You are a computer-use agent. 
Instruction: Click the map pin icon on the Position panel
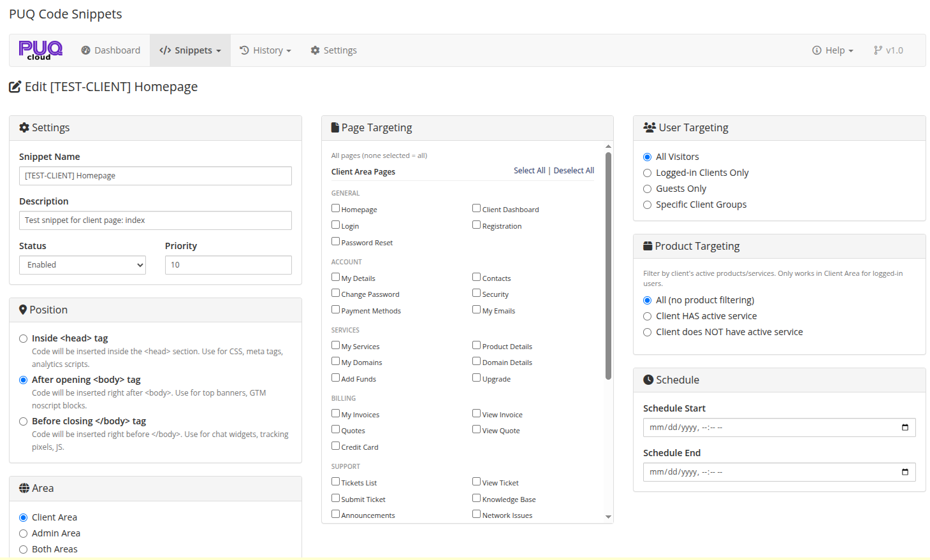pos(22,310)
